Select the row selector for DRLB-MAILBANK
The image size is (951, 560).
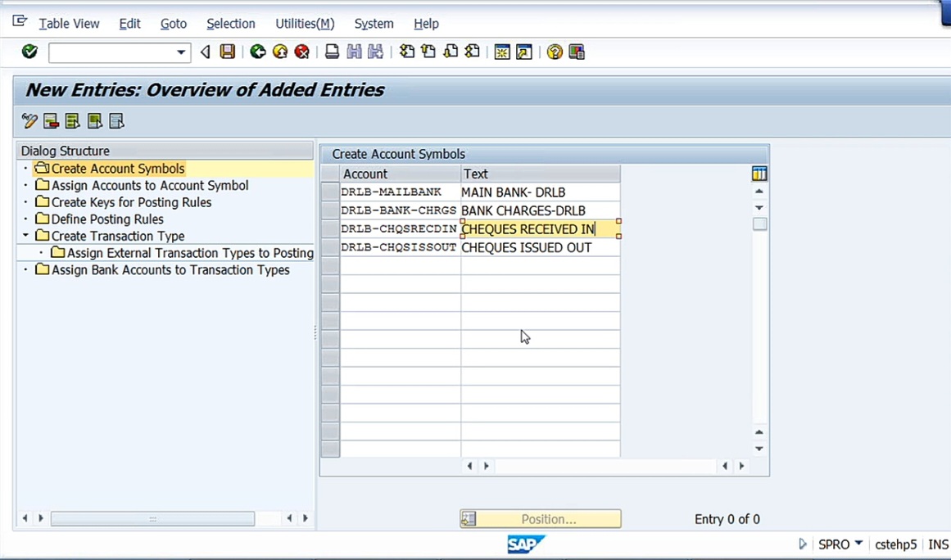point(331,192)
